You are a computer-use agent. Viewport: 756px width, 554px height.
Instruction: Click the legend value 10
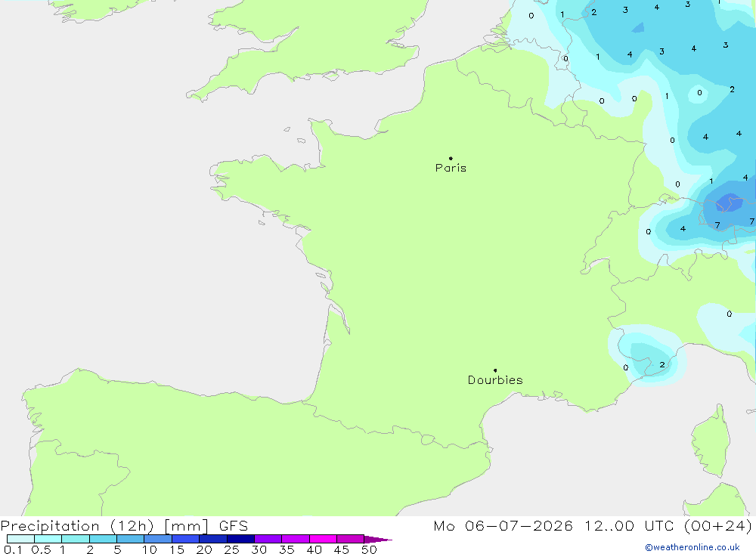(150, 549)
